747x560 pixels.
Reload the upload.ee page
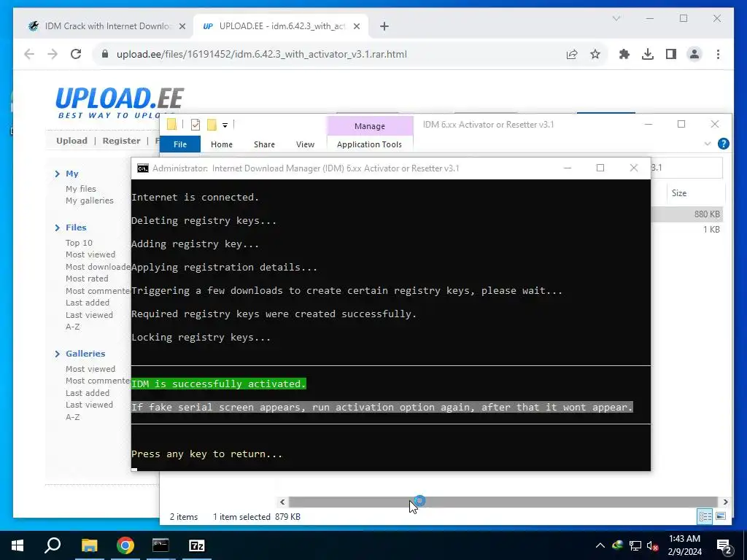[76, 54]
